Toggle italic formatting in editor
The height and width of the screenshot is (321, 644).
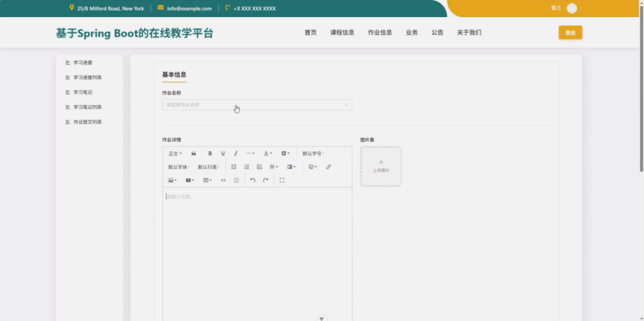tap(236, 153)
